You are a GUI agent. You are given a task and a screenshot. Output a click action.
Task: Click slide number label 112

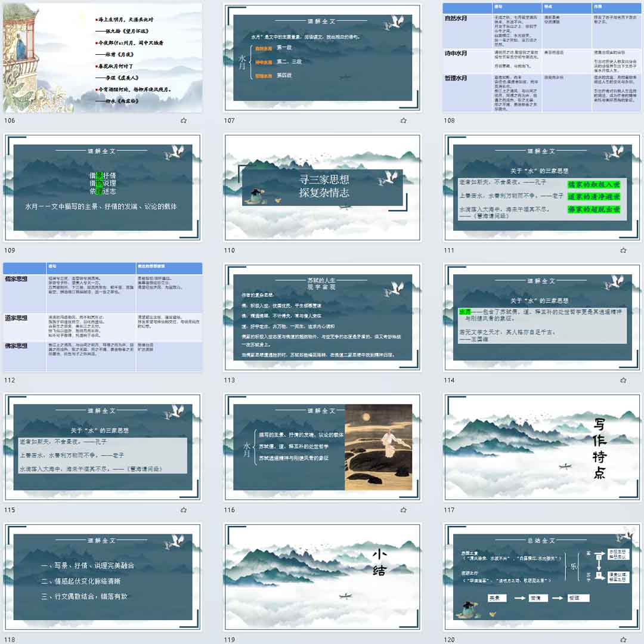[10, 380]
